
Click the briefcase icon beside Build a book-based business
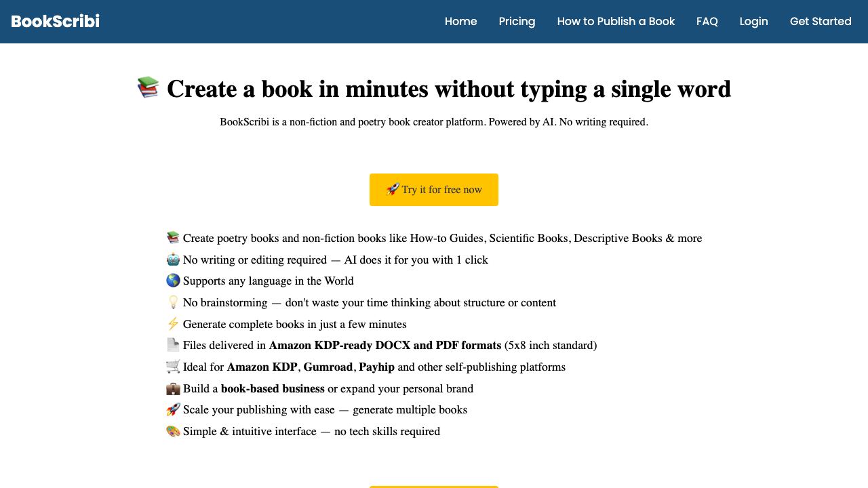173,388
